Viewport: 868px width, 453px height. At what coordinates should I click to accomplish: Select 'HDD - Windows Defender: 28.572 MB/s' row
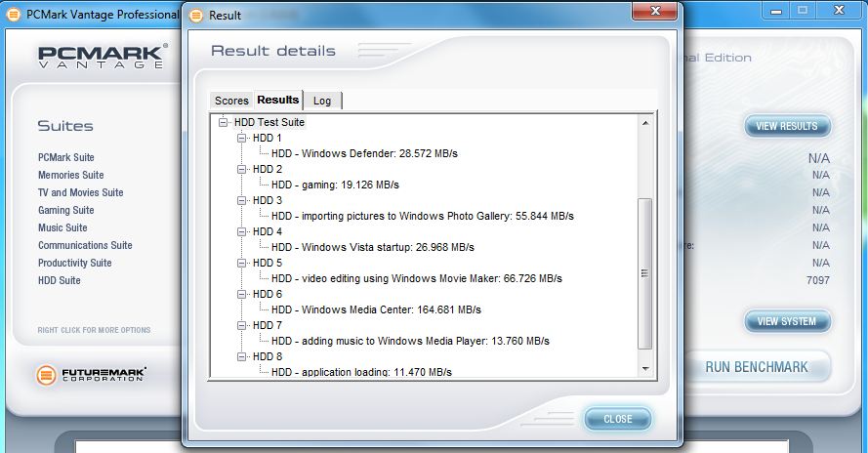click(x=364, y=154)
